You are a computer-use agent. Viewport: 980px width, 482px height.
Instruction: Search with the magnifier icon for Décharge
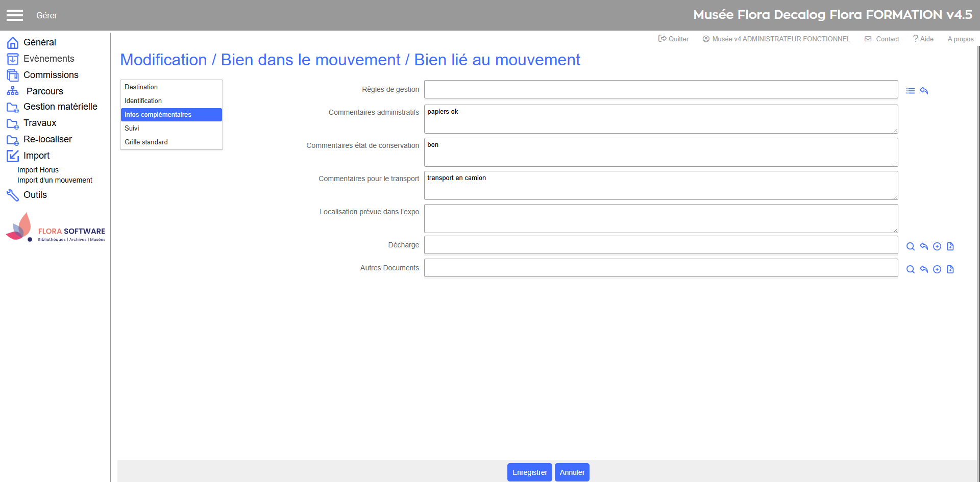tap(910, 246)
